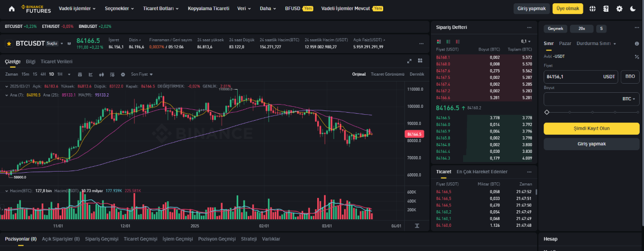Click Giriş yapmak button in header
Screen dimensions: 644x251
click(531, 9)
